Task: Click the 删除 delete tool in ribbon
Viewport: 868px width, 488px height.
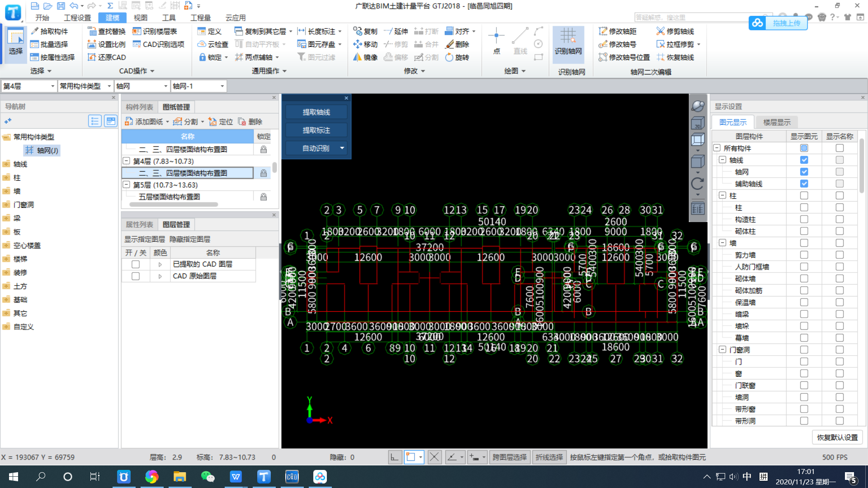Action: click(x=458, y=44)
